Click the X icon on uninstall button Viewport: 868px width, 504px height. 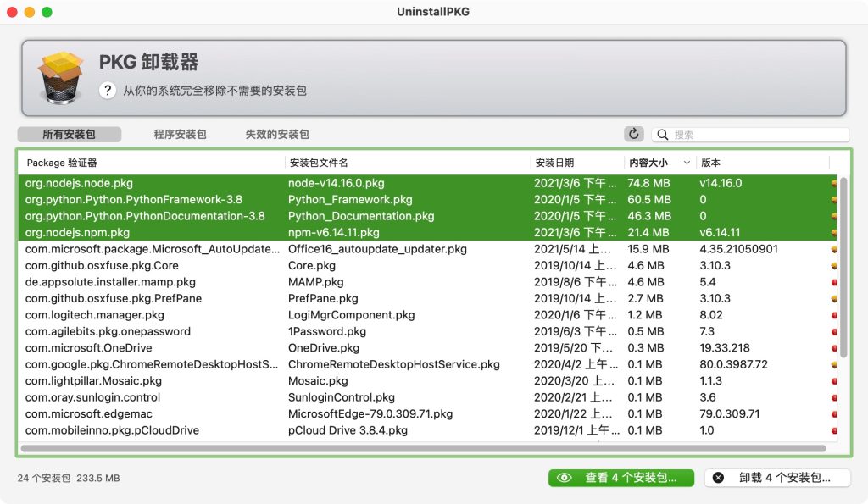[718, 478]
